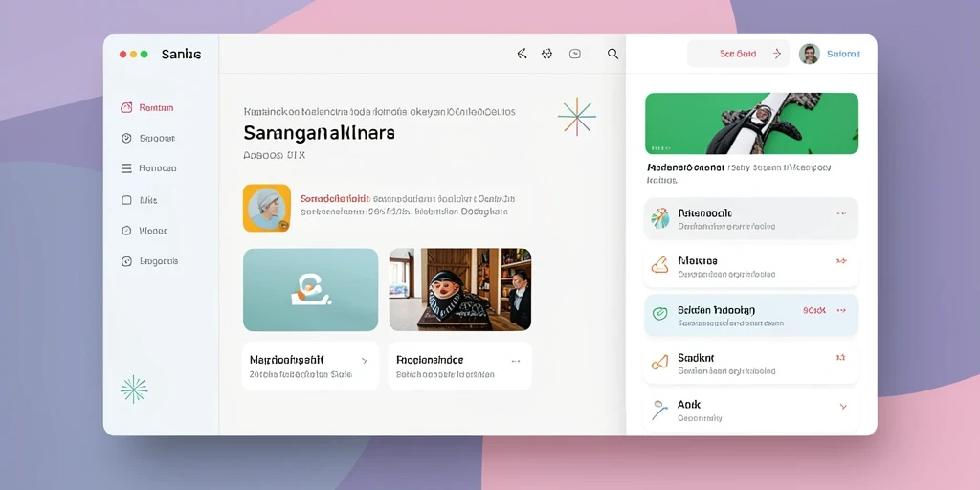
Task: Open search with the magnifying glass icon
Action: pos(613,54)
